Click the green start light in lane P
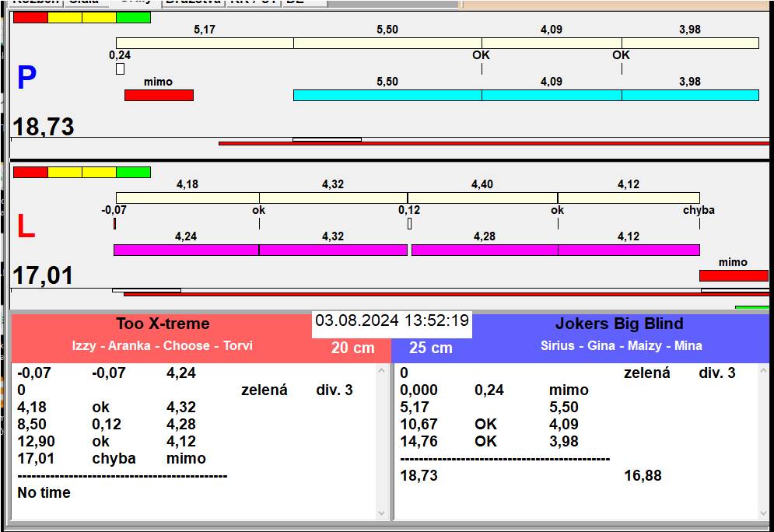This screenshot has width=774, height=532. [133, 17]
